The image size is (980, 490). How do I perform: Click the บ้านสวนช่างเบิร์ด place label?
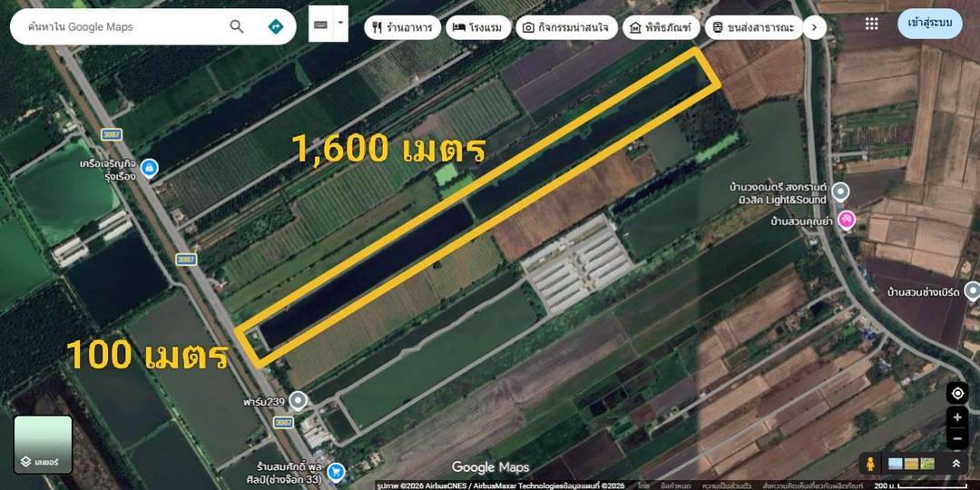[924, 292]
